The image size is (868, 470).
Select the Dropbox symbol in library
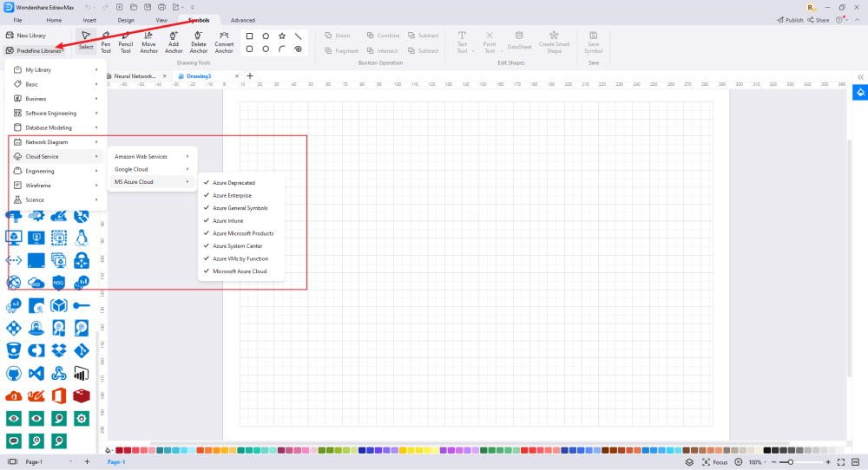(x=59, y=350)
